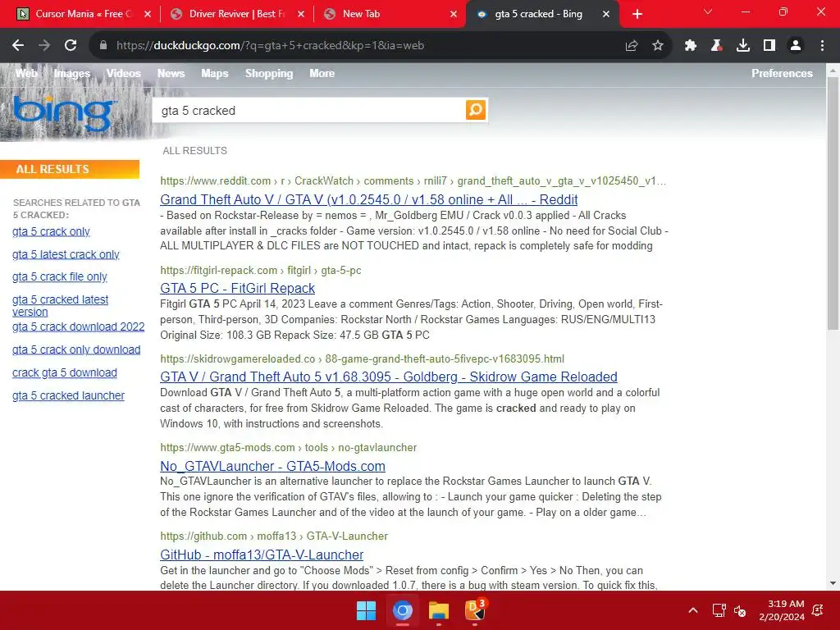840x630 pixels.
Task: Select the Web search category
Action: [x=26, y=73]
